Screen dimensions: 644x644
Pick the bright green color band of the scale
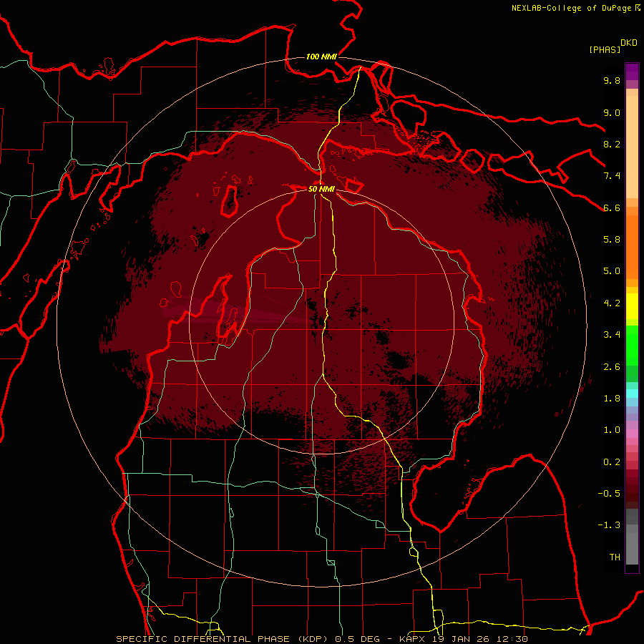coord(632,345)
